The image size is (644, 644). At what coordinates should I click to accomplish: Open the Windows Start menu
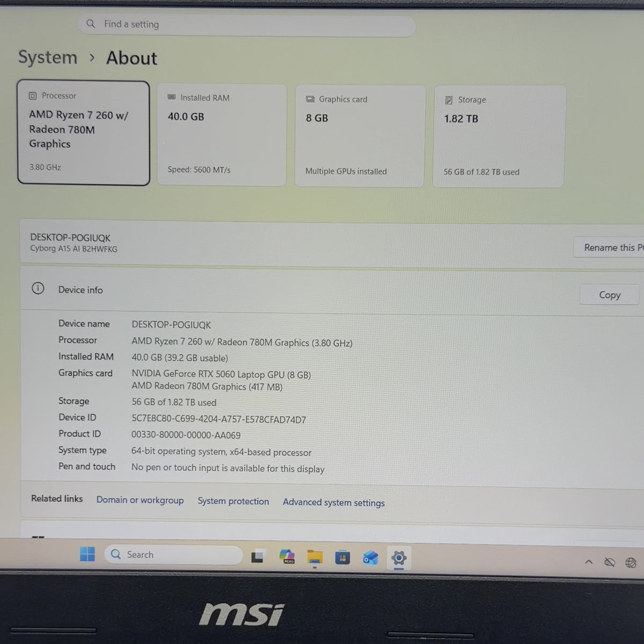click(87, 553)
